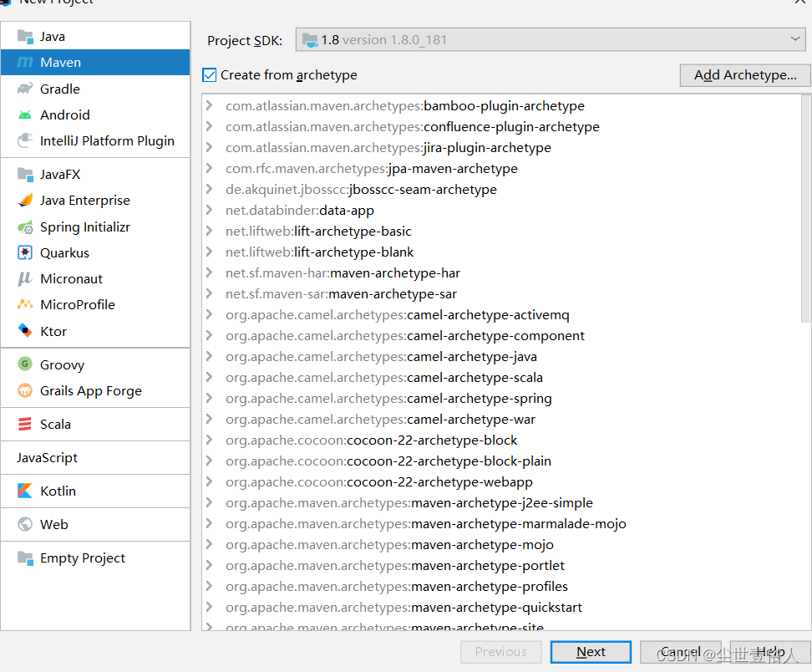This screenshot has height=672, width=812.
Task: Click the Quarkus icon
Action: point(25,252)
